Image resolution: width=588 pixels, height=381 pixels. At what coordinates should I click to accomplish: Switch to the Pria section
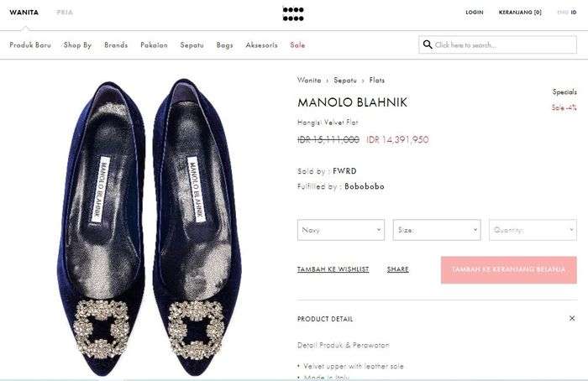[x=65, y=13]
